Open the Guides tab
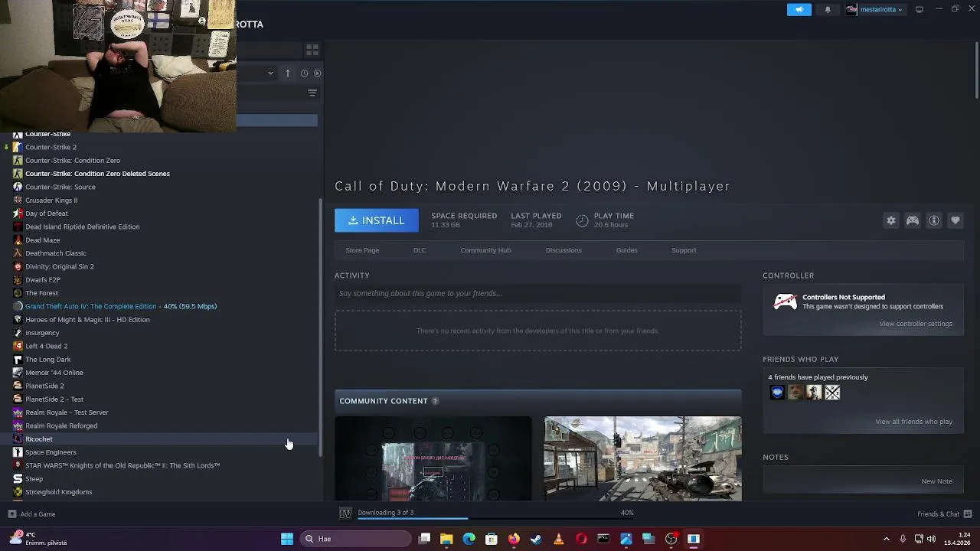Image resolution: width=980 pixels, height=551 pixels. tap(626, 250)
